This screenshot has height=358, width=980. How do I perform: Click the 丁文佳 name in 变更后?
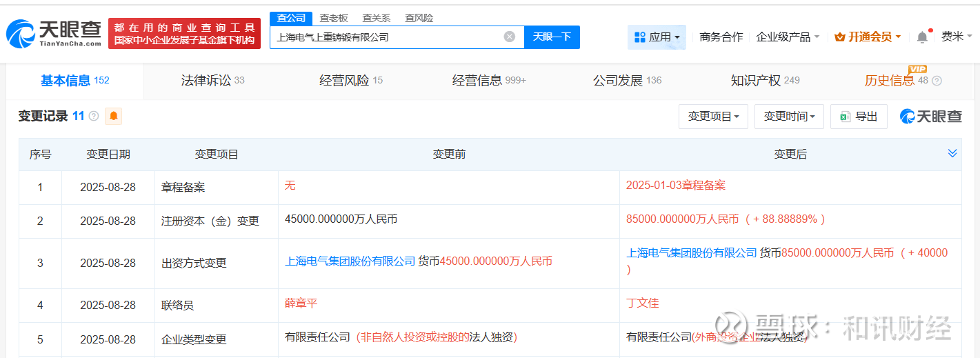coord(643,304)
